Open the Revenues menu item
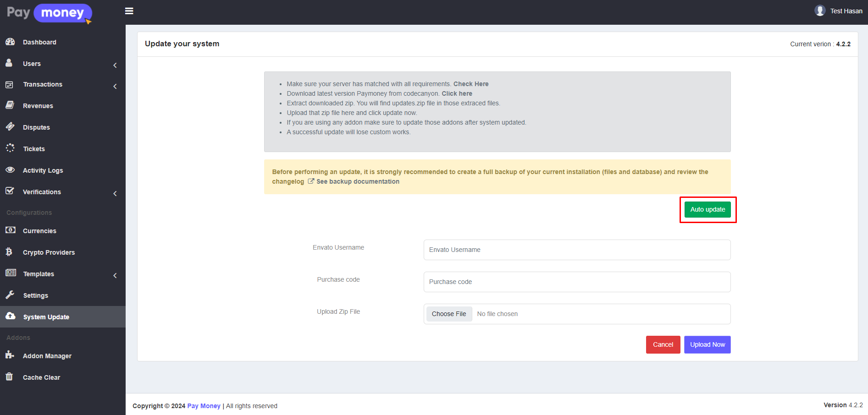Viewport: 868px width, 415px height. [38, 106]
